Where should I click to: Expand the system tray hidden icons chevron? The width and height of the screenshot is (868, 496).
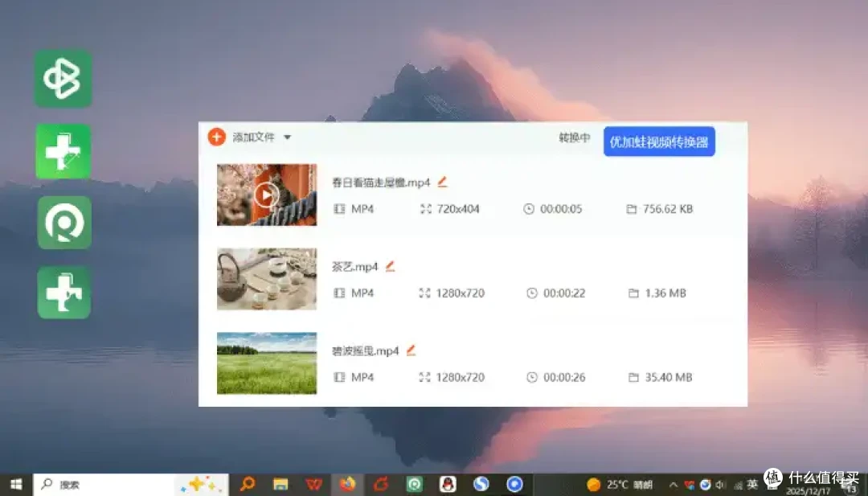click(x=674, y=485)
